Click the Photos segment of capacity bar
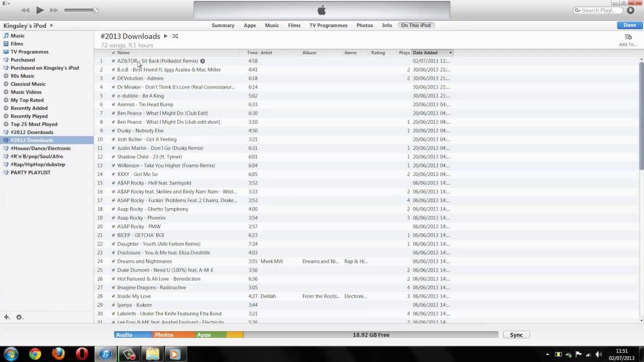The image size is (644, 362). click(x=173, y=335)
